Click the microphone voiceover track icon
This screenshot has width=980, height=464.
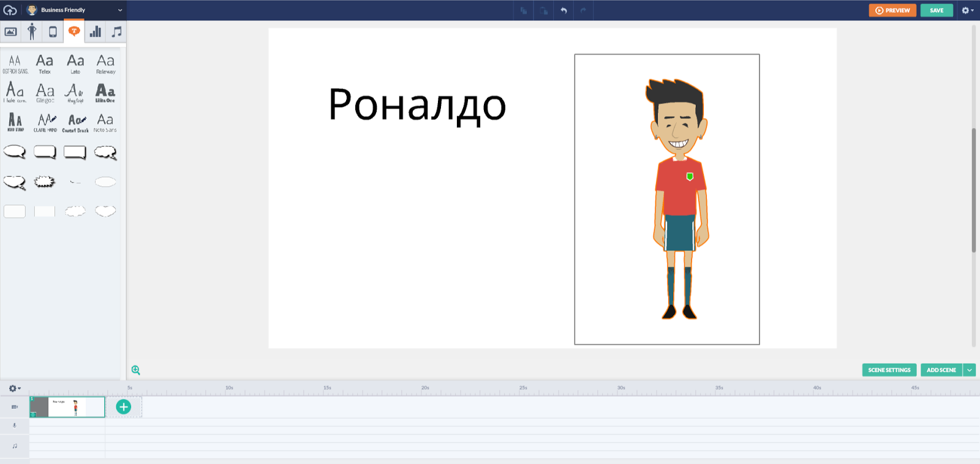15,425
